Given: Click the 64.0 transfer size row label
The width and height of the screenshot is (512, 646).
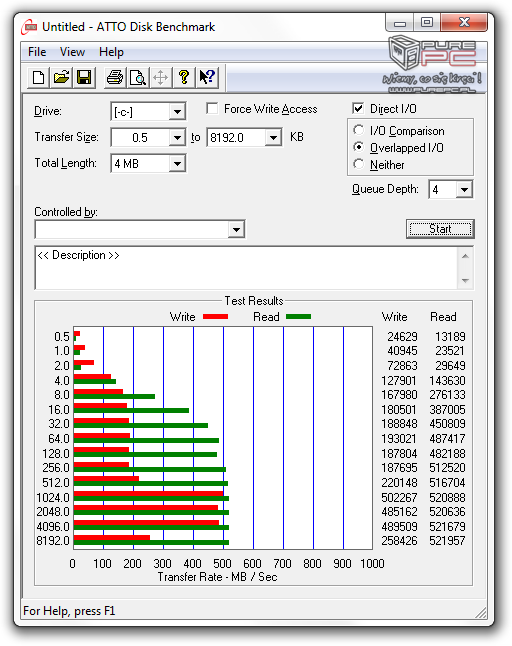Looking at the screenshot, I should [58, 438].
